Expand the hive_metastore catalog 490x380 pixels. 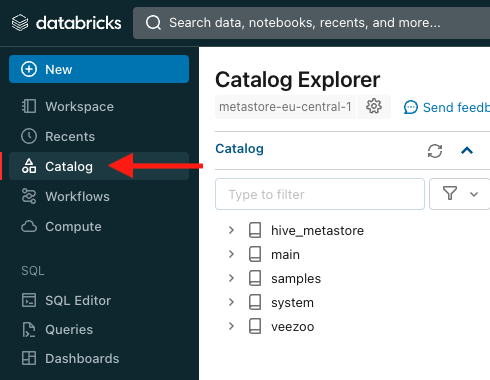pyautogui.click(x=231, y=230)
